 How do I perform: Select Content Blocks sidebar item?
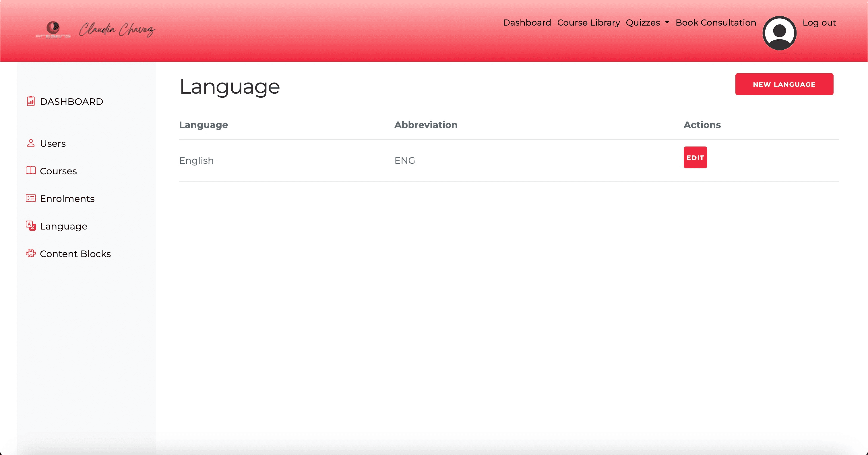75,254
